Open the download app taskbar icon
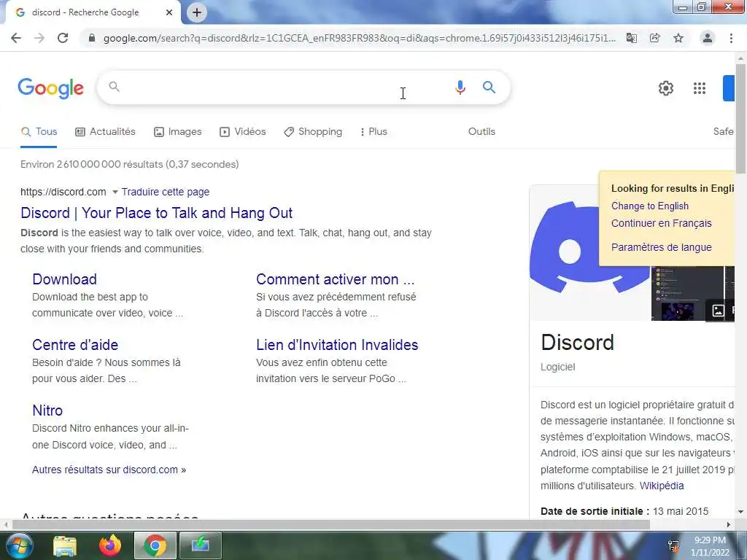747x560 pixels. (200, 545)
